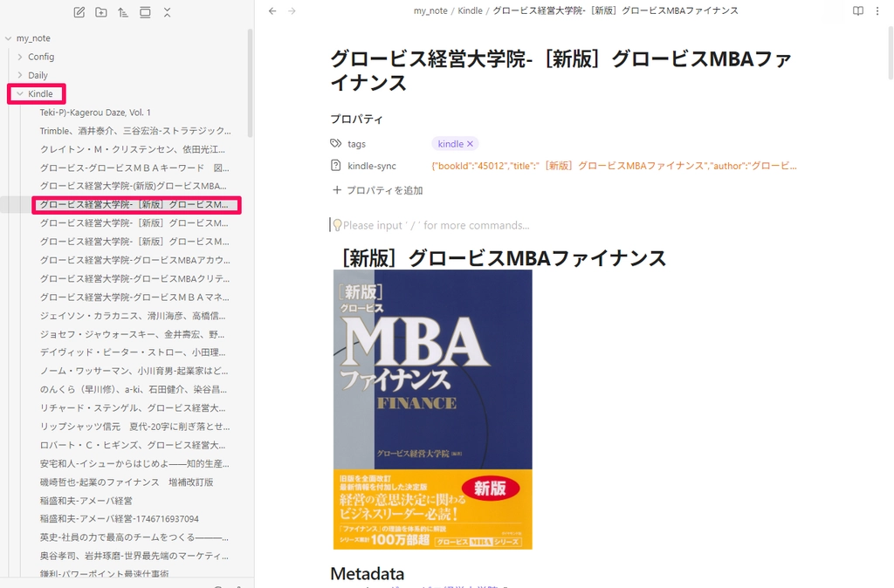
Task: Open note '安宅和人-イシューからはじめよ'
Action: 134,464
